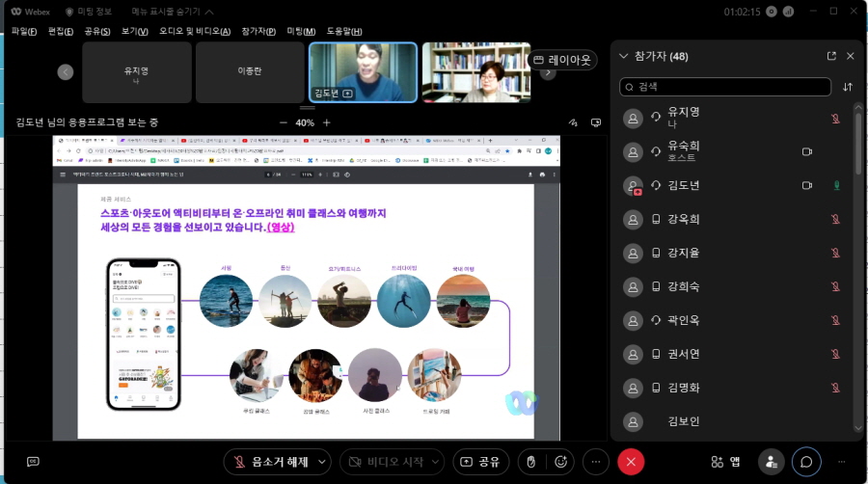This screenshot has width=868, height=484.
Task: Collapse the 참가자 (48) panel section
Action: pyautogui.click(x=624, y=56)
